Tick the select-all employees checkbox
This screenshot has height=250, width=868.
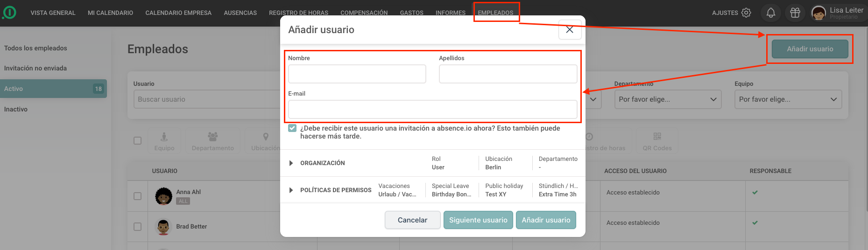[x=137, y=140]
